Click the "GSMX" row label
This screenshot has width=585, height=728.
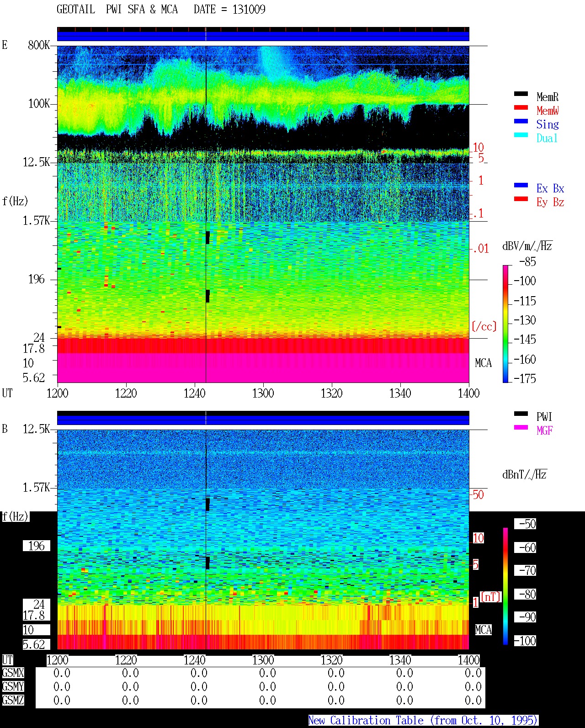[13, 673]
